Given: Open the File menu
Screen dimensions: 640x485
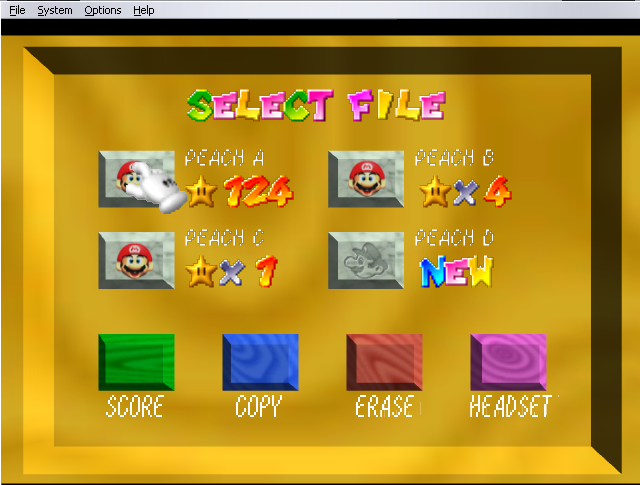Looking at the screenshot, I should coord(17,10).
